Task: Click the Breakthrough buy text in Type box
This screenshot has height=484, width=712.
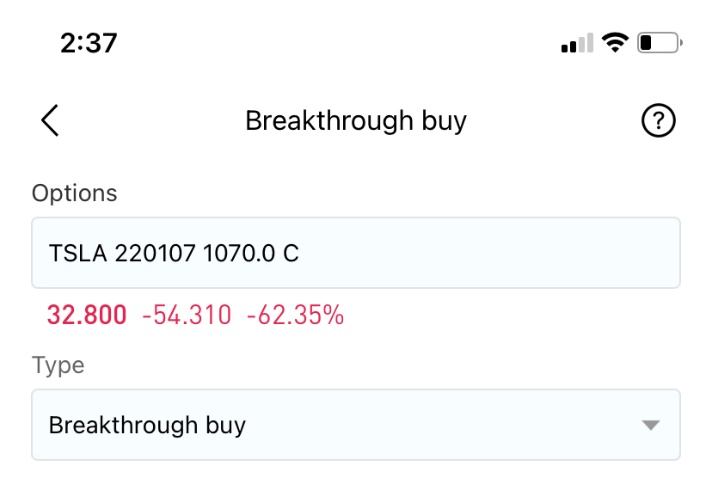Action: 147,425
